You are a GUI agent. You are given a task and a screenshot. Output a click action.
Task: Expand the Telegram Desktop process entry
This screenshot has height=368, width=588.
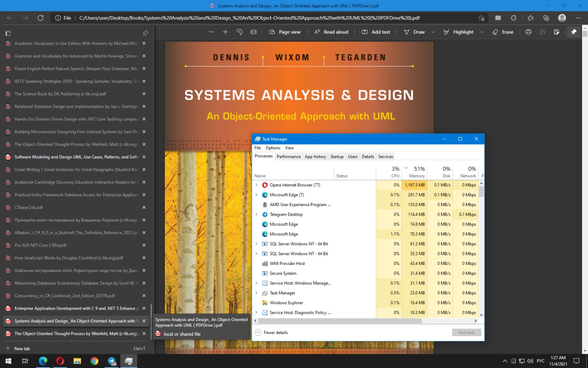tap(256, 214)
